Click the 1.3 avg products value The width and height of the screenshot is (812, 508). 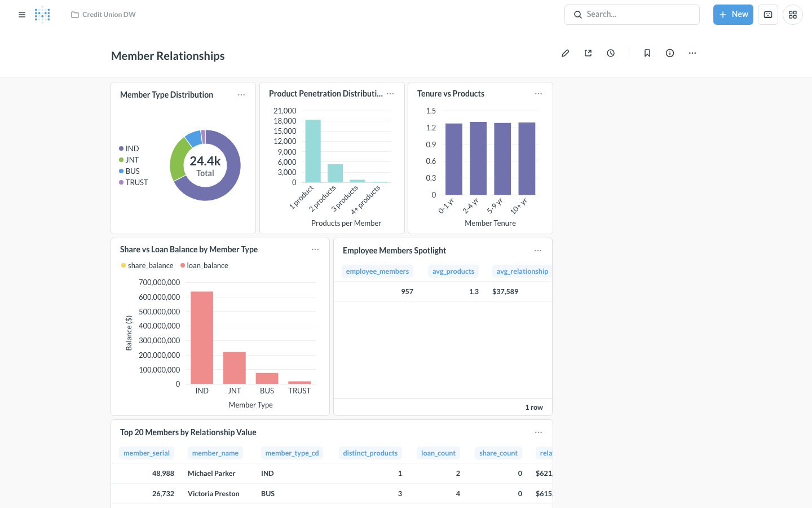[x=474, y=292]
